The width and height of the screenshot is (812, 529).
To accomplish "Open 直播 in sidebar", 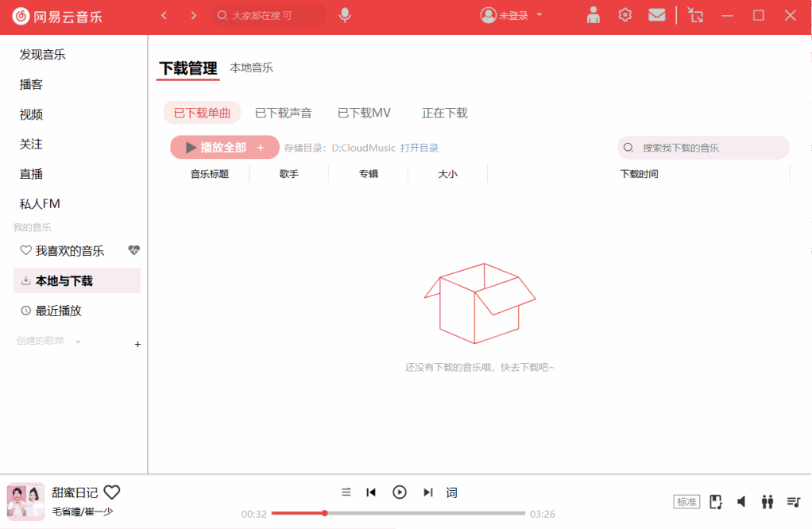I will click(x=31, y=174).
